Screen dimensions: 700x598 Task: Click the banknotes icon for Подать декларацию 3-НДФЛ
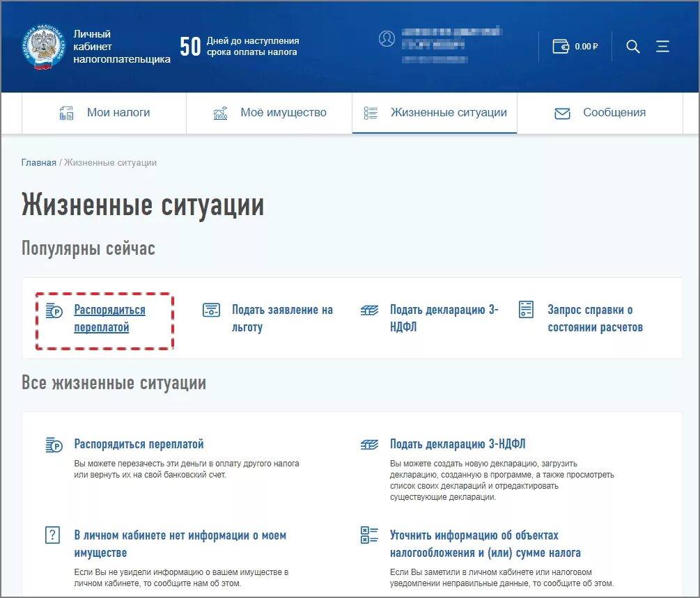pyautogui.click(x=368, y=308)
